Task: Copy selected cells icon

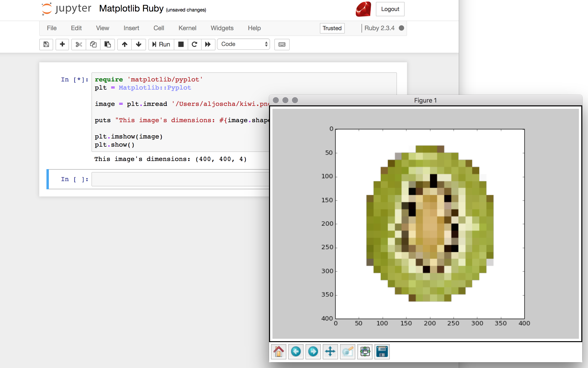Action: [93, 44]
